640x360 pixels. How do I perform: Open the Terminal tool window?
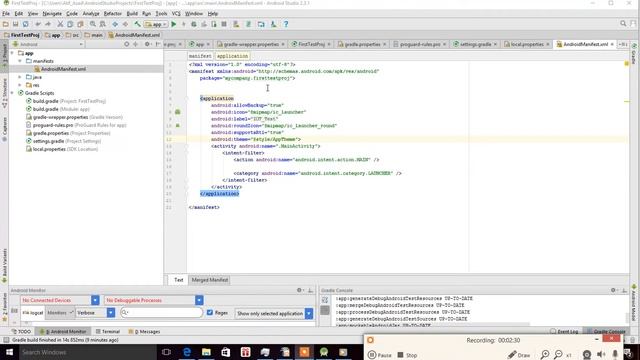pyautogui.click(x=107, y=331)
